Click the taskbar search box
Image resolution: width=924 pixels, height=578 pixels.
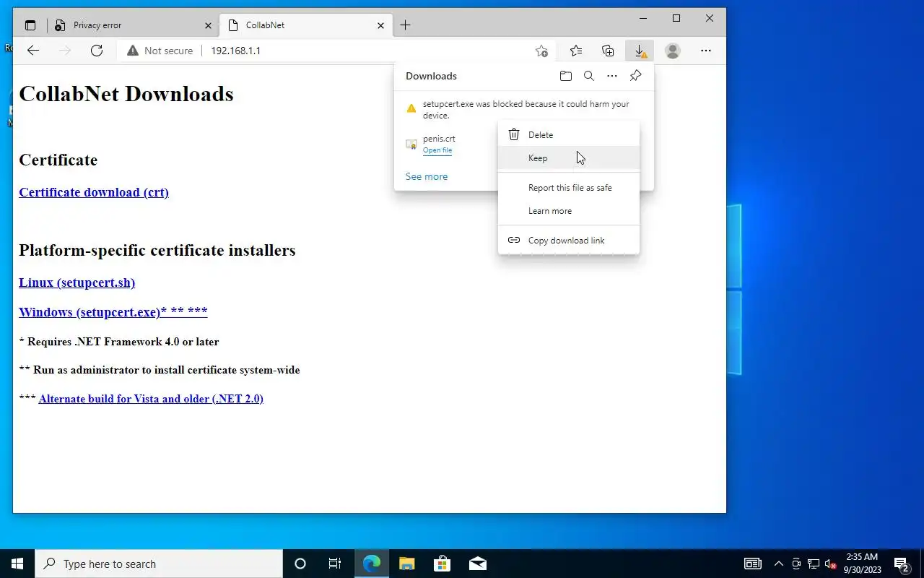[159, 564]
